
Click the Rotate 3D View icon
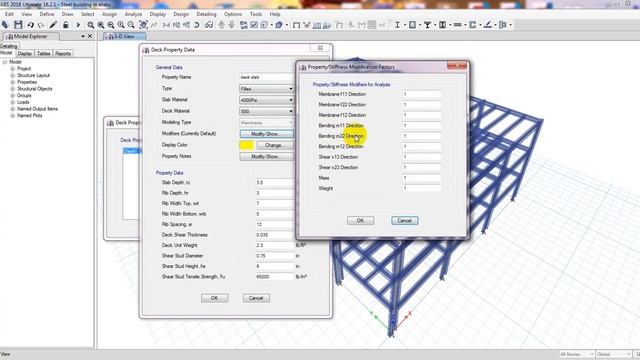pyautogui.click(x=196, y=25)
